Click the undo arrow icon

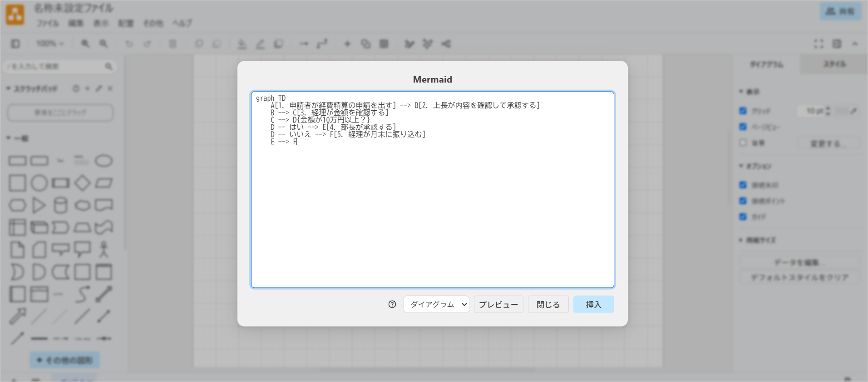coord(129,44)
